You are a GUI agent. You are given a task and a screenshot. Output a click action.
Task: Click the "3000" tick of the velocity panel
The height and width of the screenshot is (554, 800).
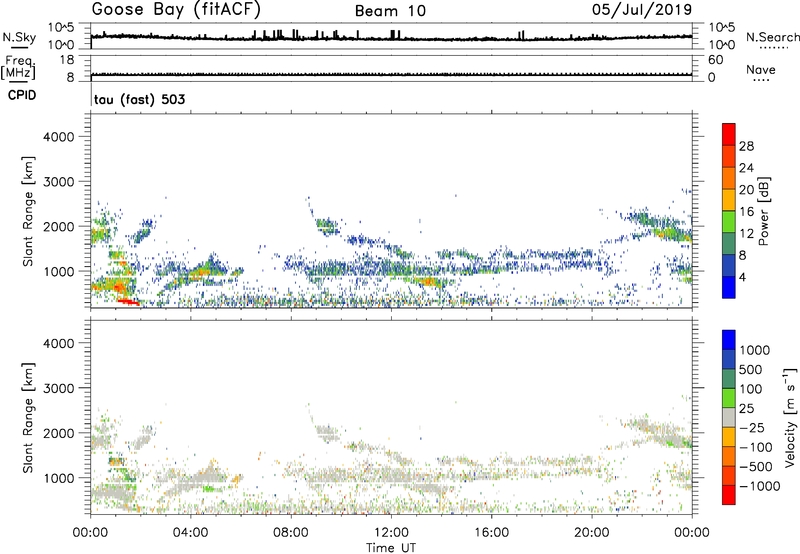point(59,388)
